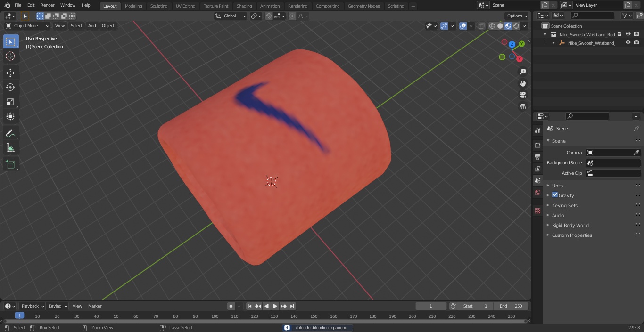The width and height of the screenshot is (644, 332).
Task: Select the Add Cube tool
Action: click(x=10, y=164)
